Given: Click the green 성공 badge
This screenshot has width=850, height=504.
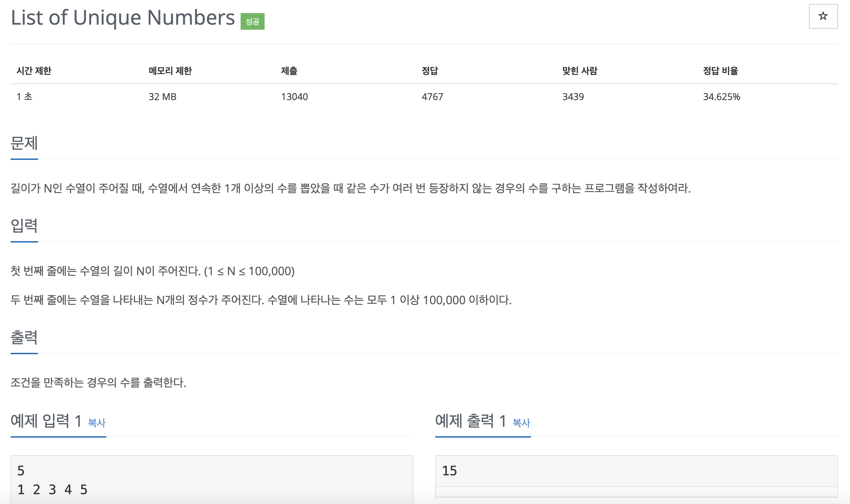Looking at the screenshot, I should click(x=252, y=21).
